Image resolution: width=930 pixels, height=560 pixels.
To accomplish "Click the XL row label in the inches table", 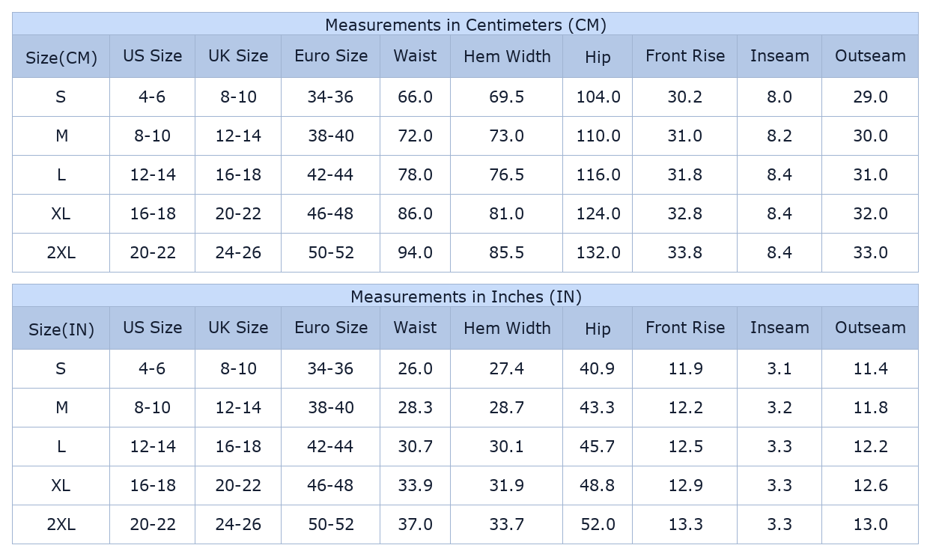I will pos(61,485).
